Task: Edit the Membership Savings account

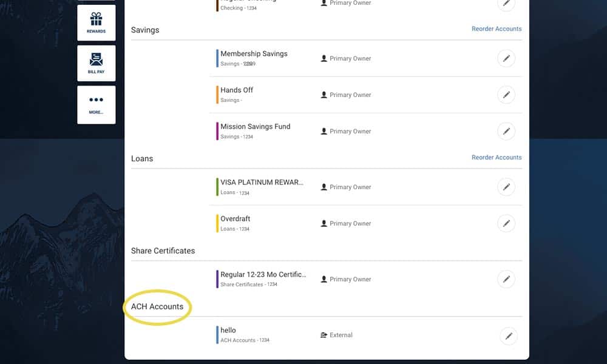Action: pyautogui.click(x=506, y=58)
